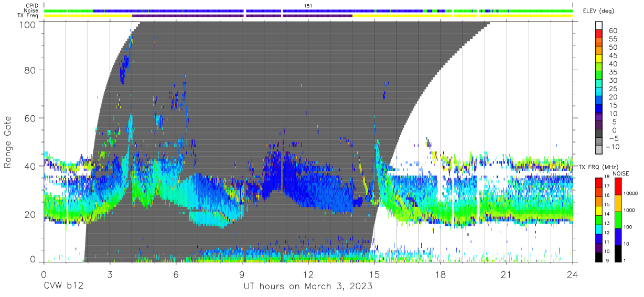Click the 'TX FRQ (MHz)' legend title
644x297 pixels.
[x=598, y=167]
